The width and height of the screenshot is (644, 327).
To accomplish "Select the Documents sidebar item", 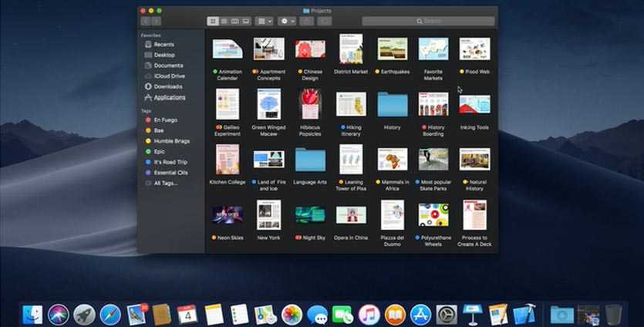I will point(168,66).
